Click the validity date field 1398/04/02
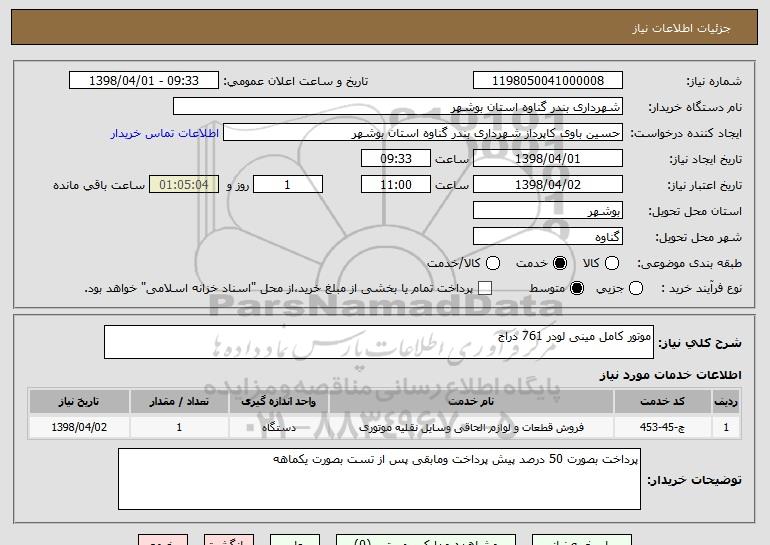Viewport: 770px width, 545px height. (x=548, y=185)
